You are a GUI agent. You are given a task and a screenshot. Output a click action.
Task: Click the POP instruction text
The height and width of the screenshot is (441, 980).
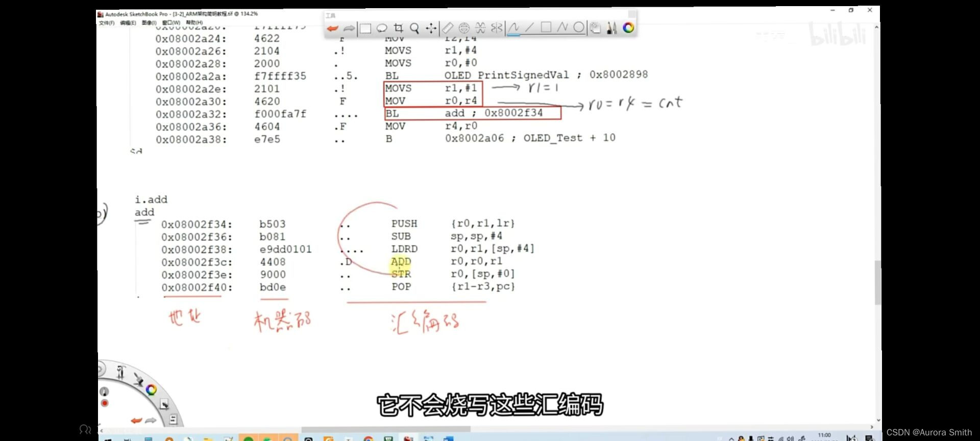coord(401,287)
